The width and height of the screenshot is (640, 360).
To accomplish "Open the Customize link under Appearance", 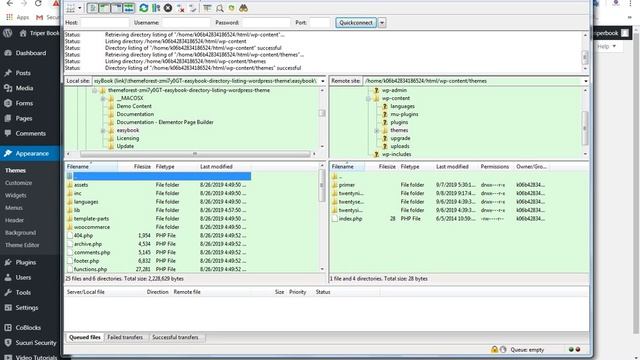I will pyautogui.click(x=18, y=183).
